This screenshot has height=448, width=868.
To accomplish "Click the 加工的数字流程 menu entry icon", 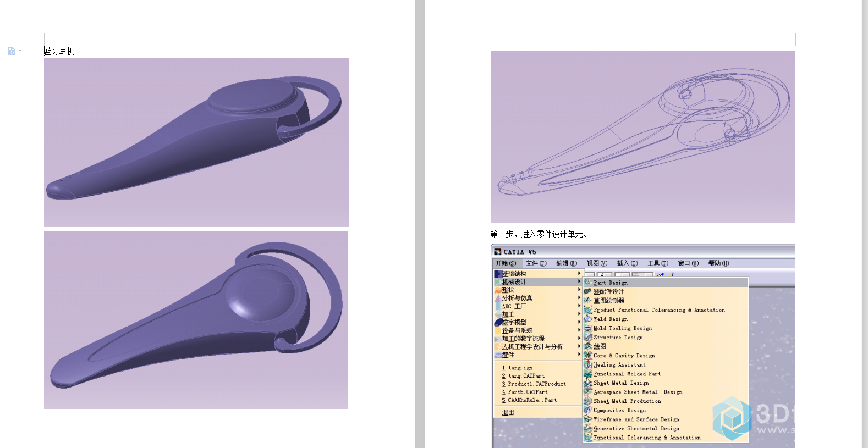I will pyautogui.click(x=498, y=339).
